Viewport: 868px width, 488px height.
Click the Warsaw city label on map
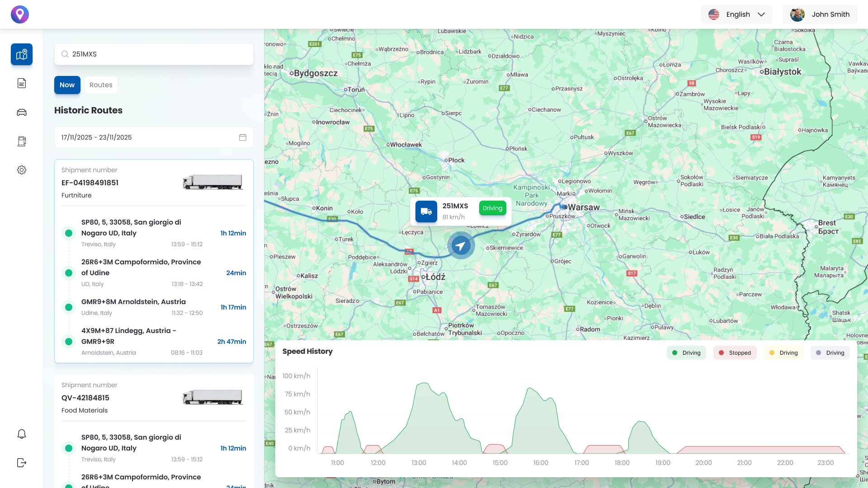584,207
